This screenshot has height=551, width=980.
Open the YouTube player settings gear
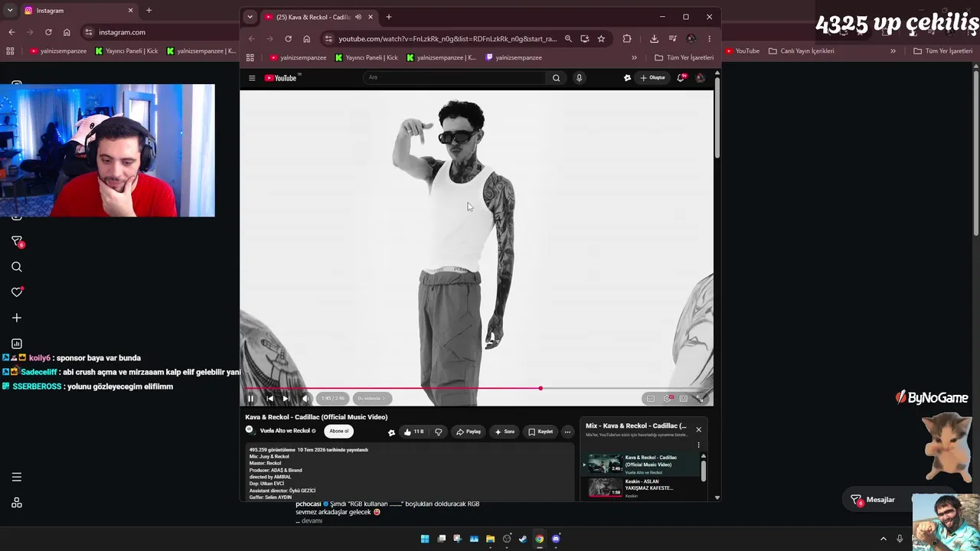pos(668,398)
